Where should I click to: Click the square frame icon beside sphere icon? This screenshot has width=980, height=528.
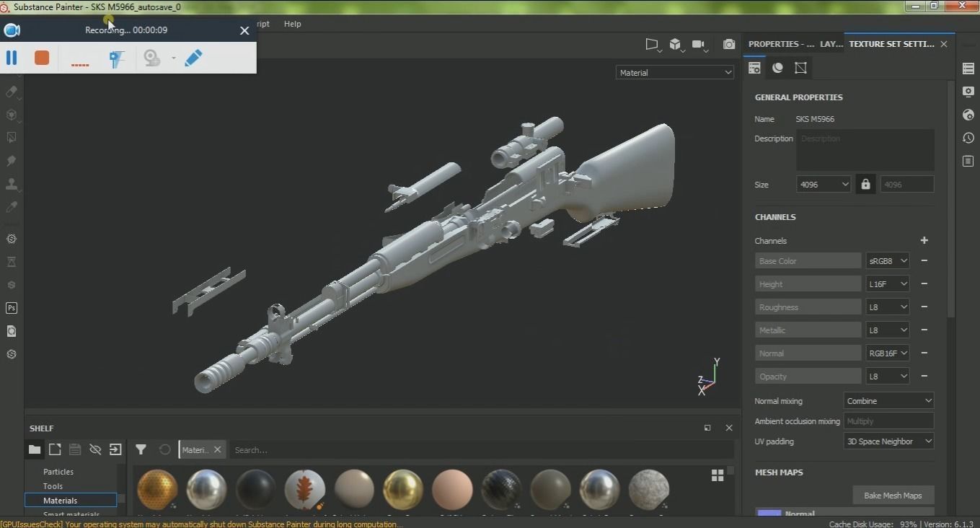[x=800, y=68]
